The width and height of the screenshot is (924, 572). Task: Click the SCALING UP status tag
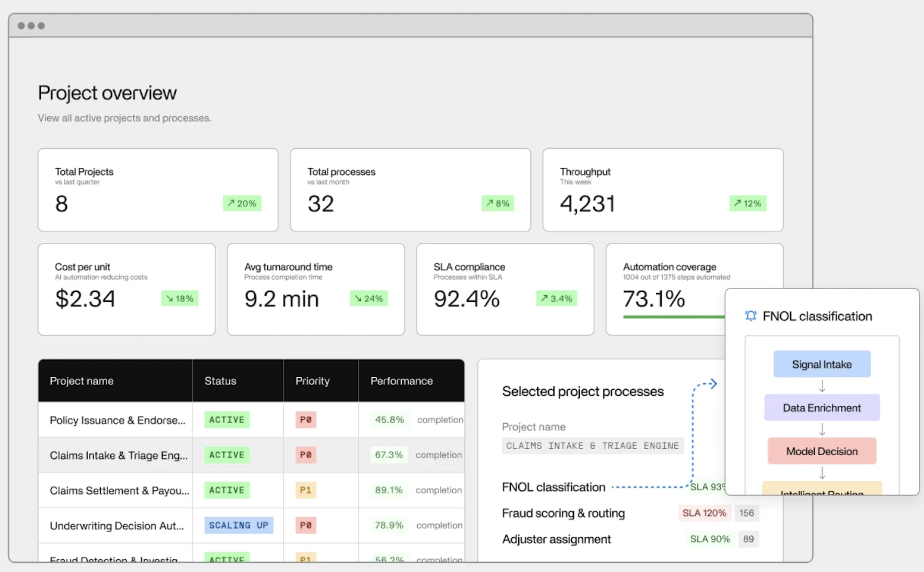click(239, 525)
